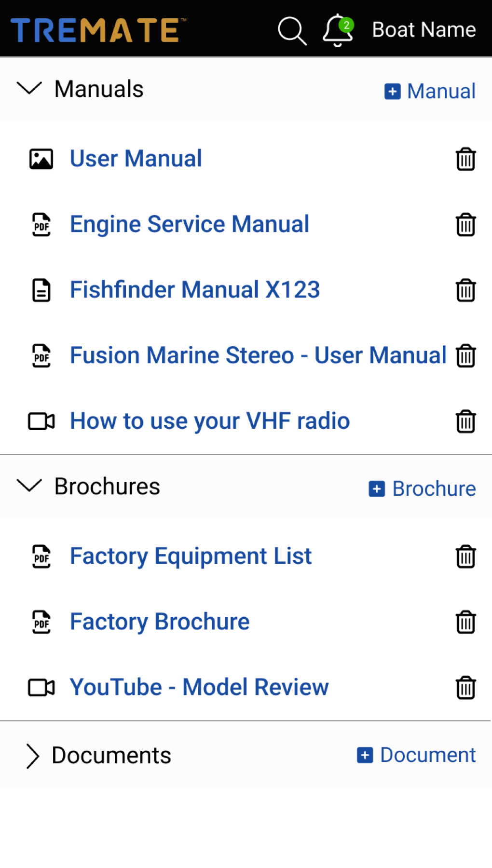Image resolution: width=492 pixels, height=868 pixels.
Task: Trash the Fishfinder Manual X123
Action: click(465, 290)
